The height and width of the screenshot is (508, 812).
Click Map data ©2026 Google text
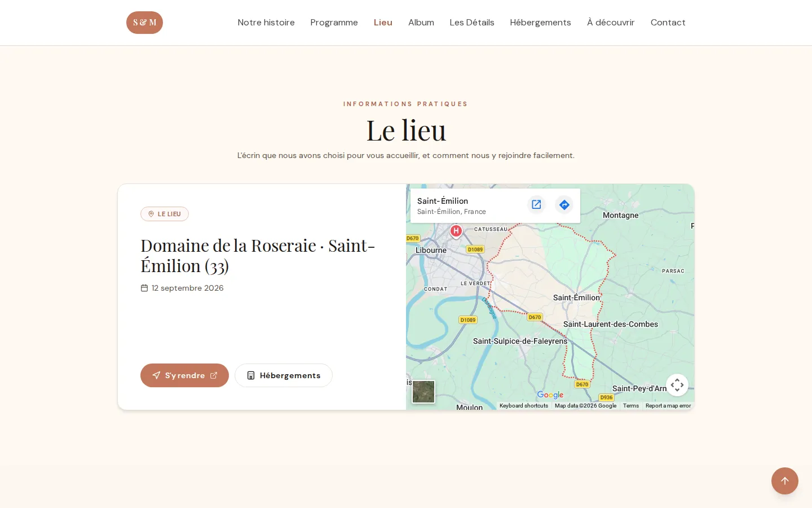click(x=585, y=406)
